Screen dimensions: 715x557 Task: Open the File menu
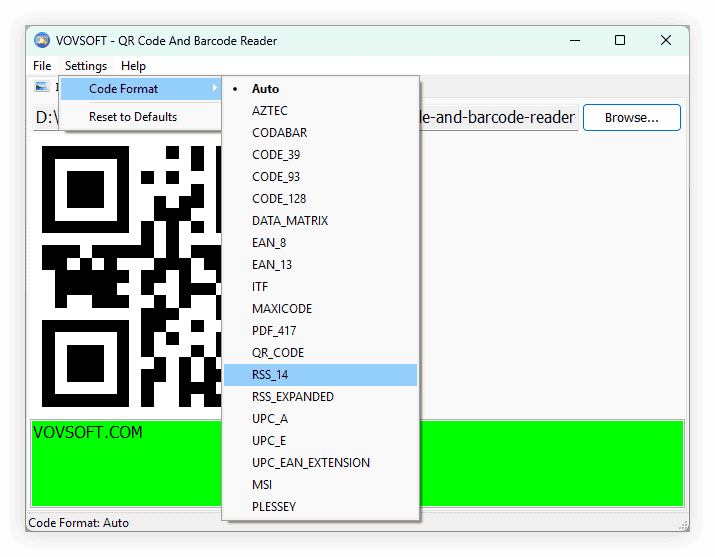tap(42, 66)
